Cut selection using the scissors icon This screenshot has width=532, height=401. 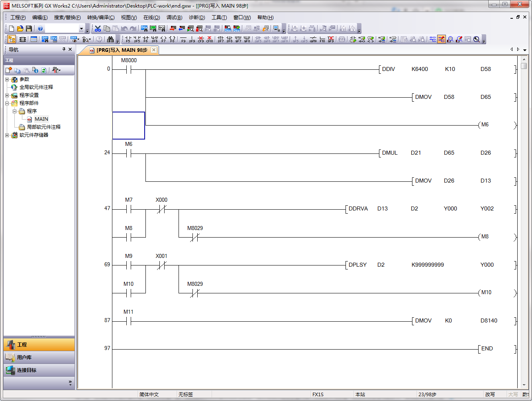pos(98,29)
